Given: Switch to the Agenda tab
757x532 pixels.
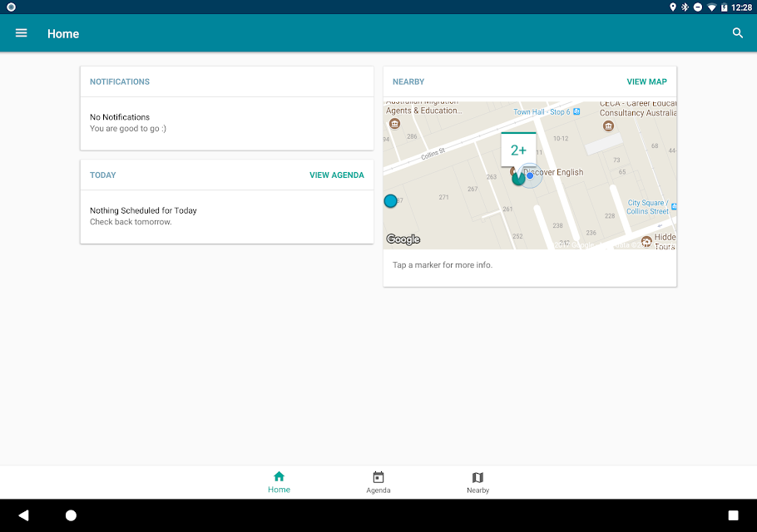Looking at the screenshot, I should [x=378, y=482].
